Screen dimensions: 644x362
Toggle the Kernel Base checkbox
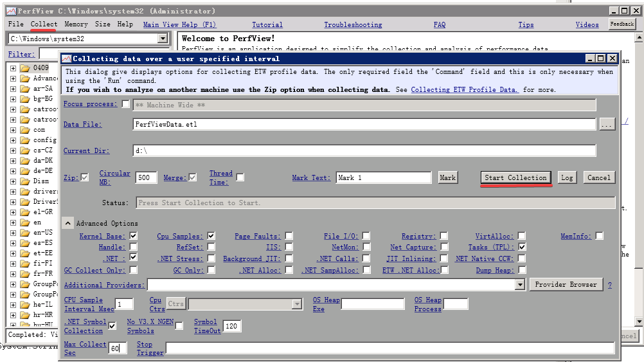tap(134, 236)
